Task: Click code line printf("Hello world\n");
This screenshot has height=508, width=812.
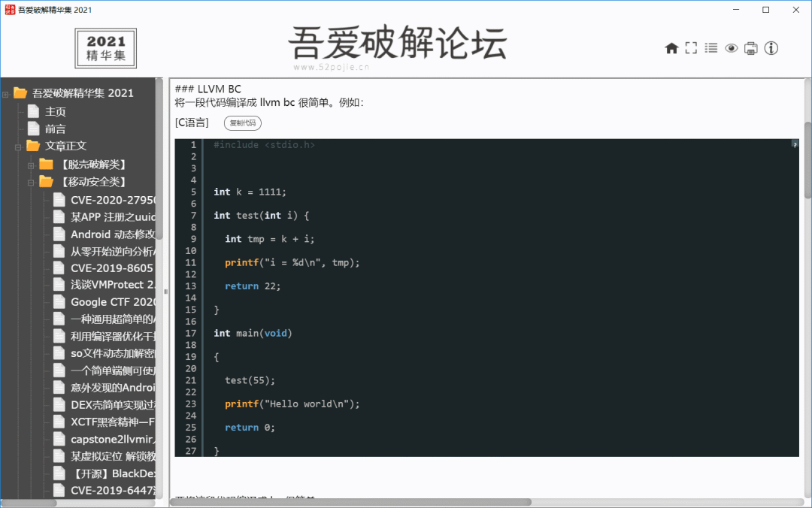Action: pos(292,404)
